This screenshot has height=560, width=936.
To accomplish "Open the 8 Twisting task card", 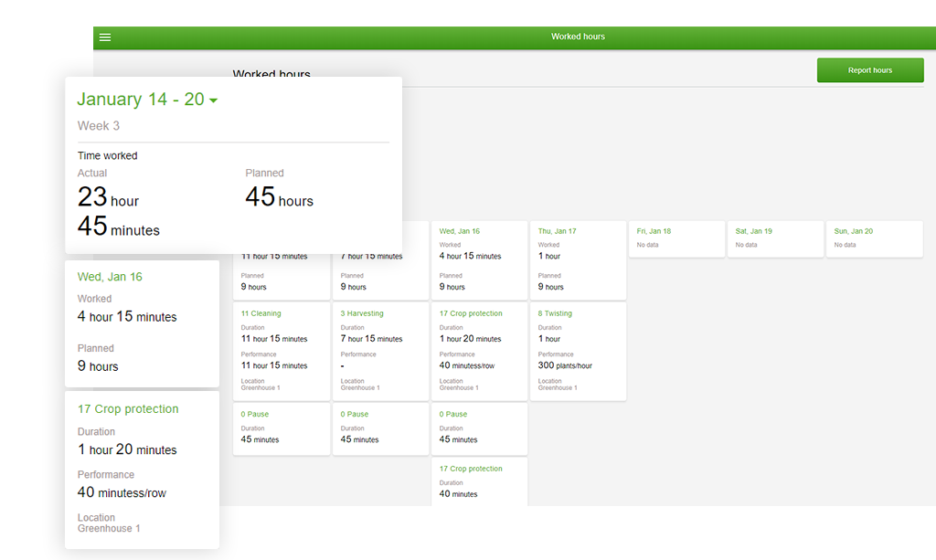I will click(x=578, y=351).
